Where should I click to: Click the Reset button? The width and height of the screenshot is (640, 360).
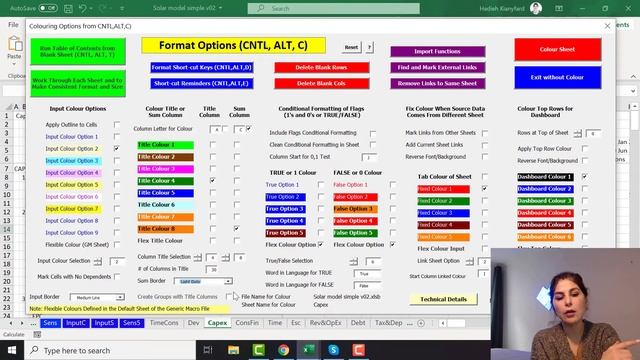(x=351, y=47)
